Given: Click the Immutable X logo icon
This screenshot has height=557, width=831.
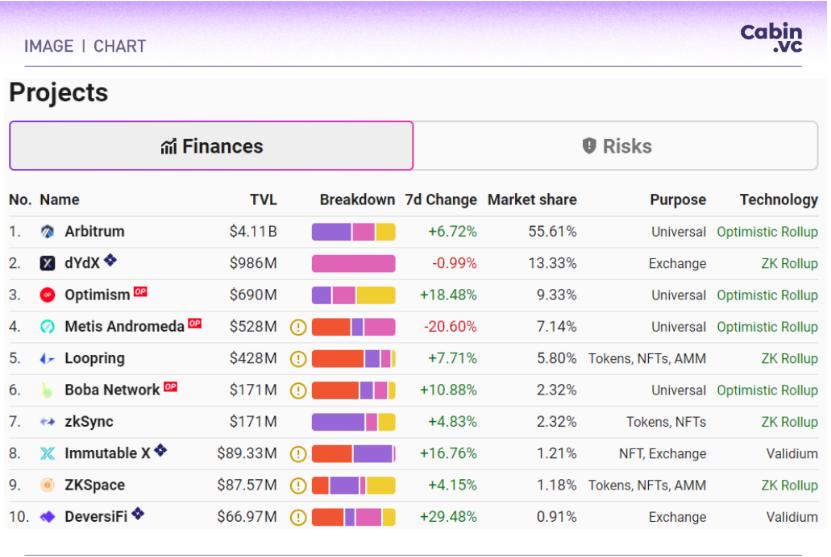Looking at the screenshot, I should pos(47,454).
